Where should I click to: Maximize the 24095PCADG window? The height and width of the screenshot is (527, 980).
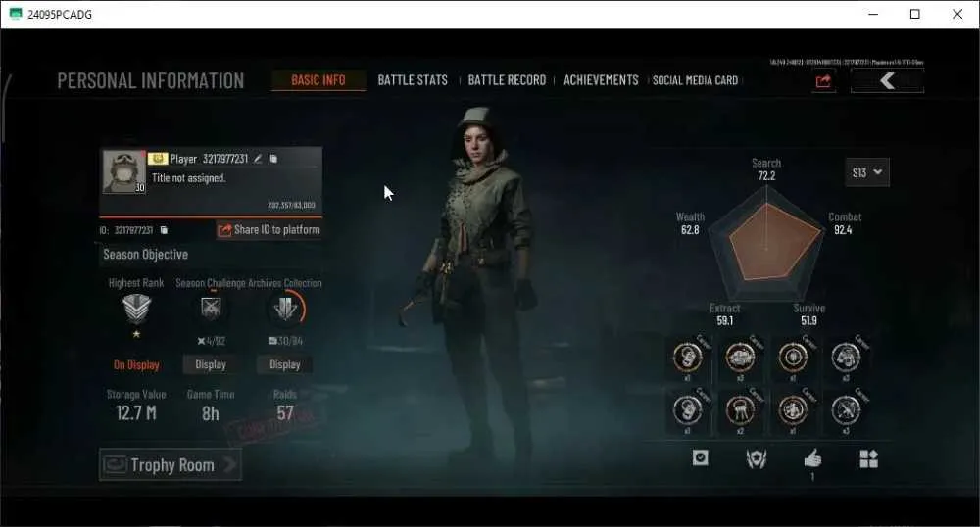pyautogui.click(x=915, y=14)
